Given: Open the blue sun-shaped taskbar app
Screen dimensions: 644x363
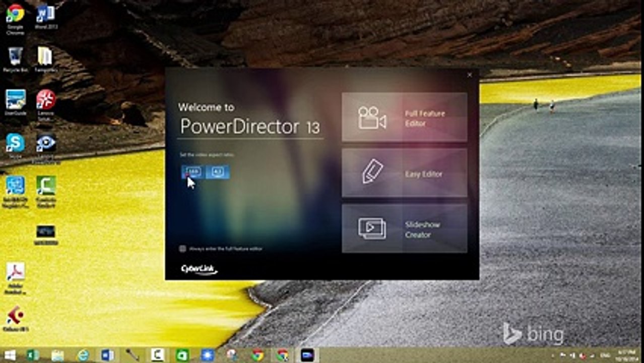Looking at the screenshot, I should click(207, 355).
